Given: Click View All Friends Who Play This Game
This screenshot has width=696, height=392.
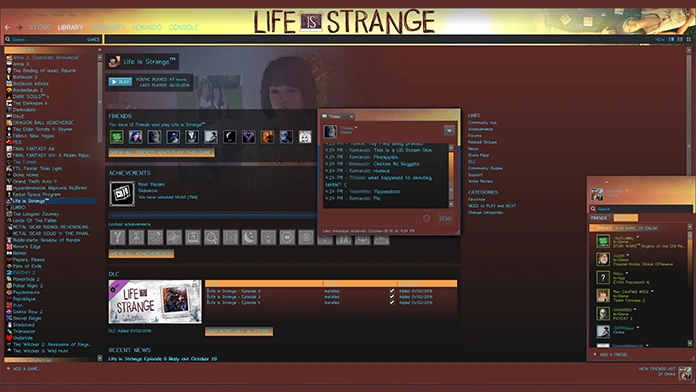Looking at the screenshot, I should 162,153.
